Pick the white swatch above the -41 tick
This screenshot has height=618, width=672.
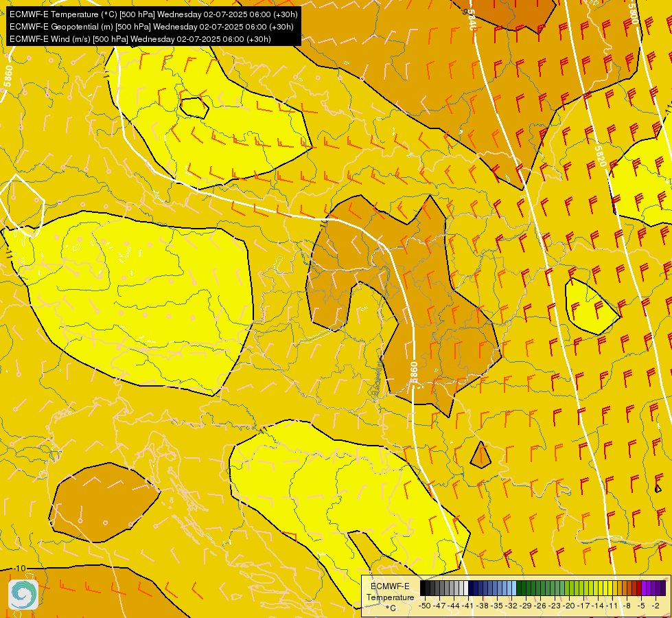coord(466,588)
